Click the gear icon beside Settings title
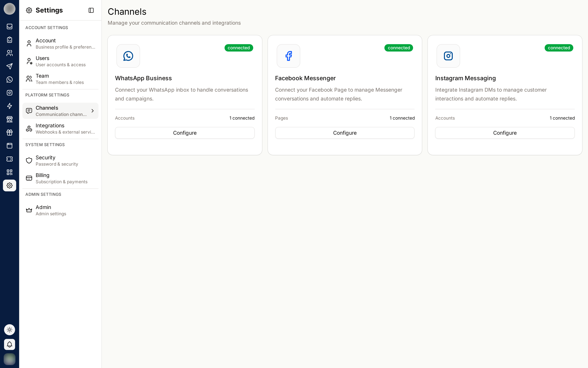 click(29, 10)
